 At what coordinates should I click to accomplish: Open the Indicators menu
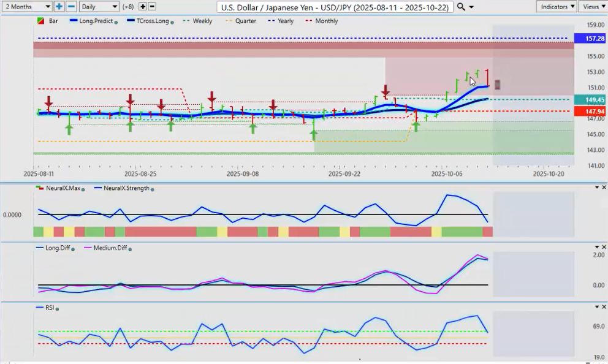click(x=556, y=7)
